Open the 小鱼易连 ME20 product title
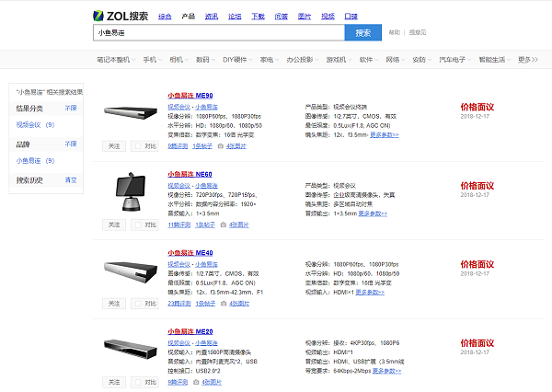 190,331
